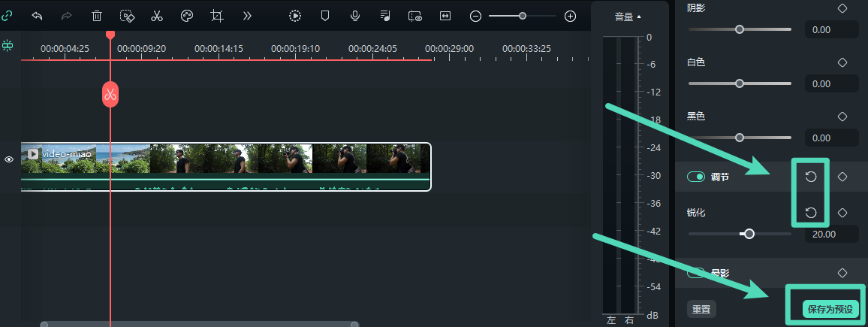Click the 白色 whites slider handle
The width and height of the screenshot is (868, 327).
740,83
